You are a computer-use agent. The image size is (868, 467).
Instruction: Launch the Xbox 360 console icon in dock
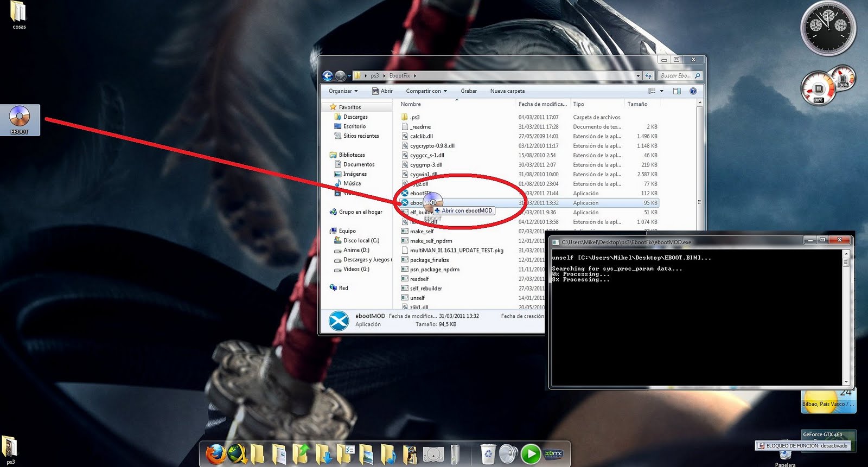[x=455, y=454]
